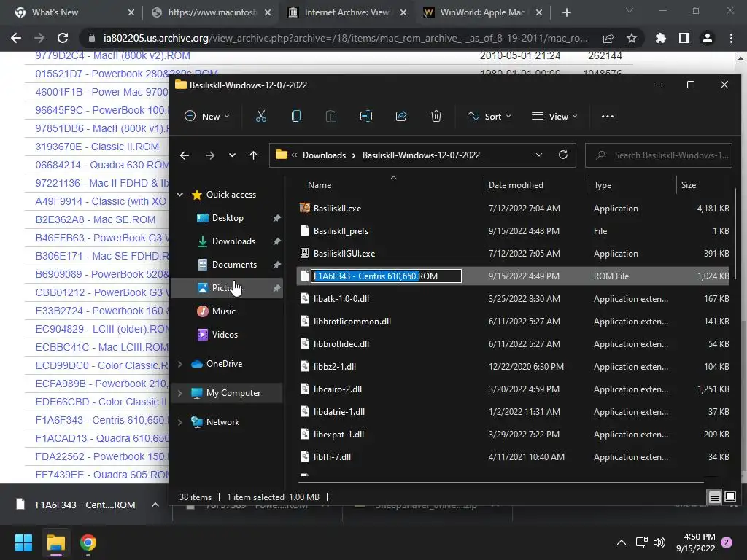Share this page icon in address bar
This screenshot has height=560, width=747.
(608, 38)
